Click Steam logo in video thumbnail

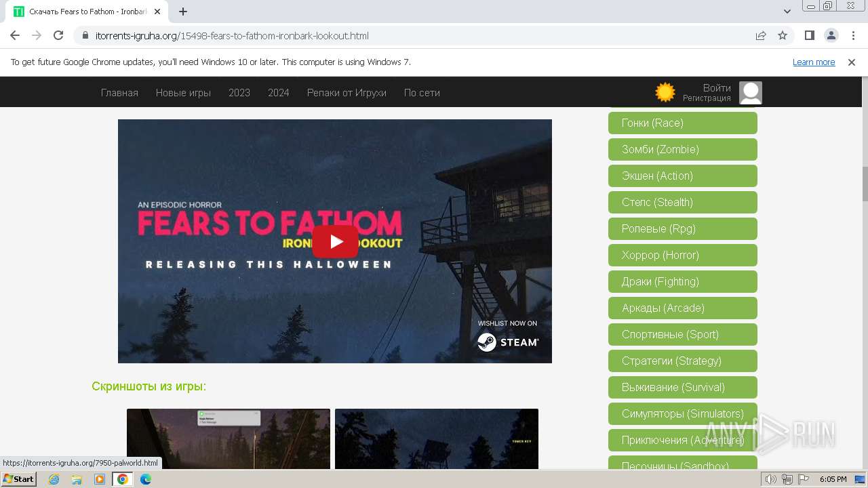coord(509,342)
